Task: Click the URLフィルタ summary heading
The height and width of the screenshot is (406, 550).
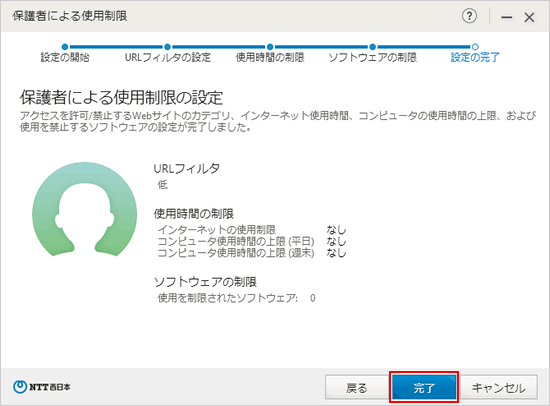Action: coord(187,168)
